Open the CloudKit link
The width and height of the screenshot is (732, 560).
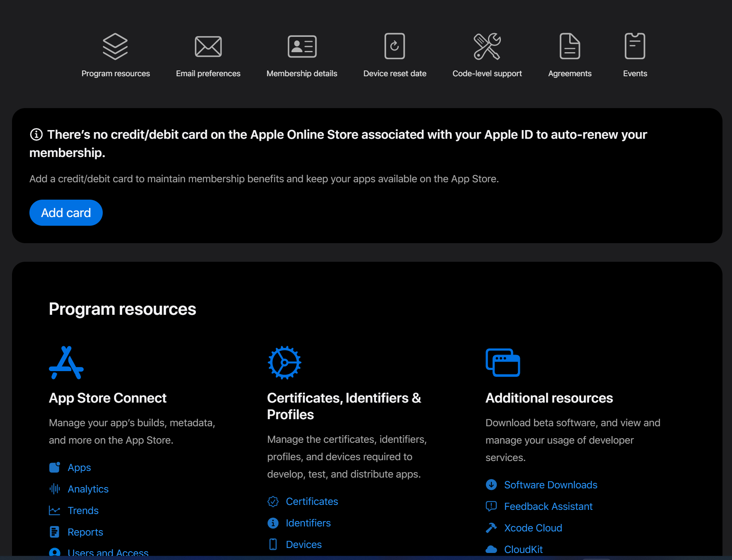523,549
